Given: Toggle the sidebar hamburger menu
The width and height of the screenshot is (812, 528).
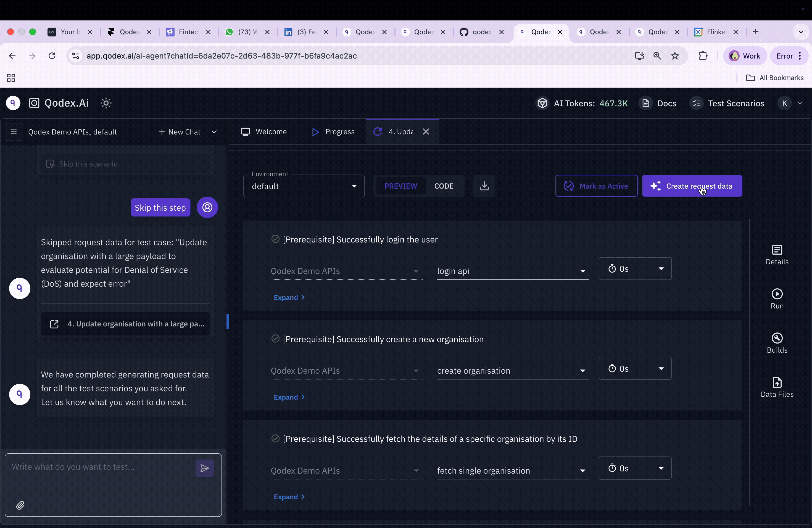Looking at the screenshot, I should pos(14,132).
